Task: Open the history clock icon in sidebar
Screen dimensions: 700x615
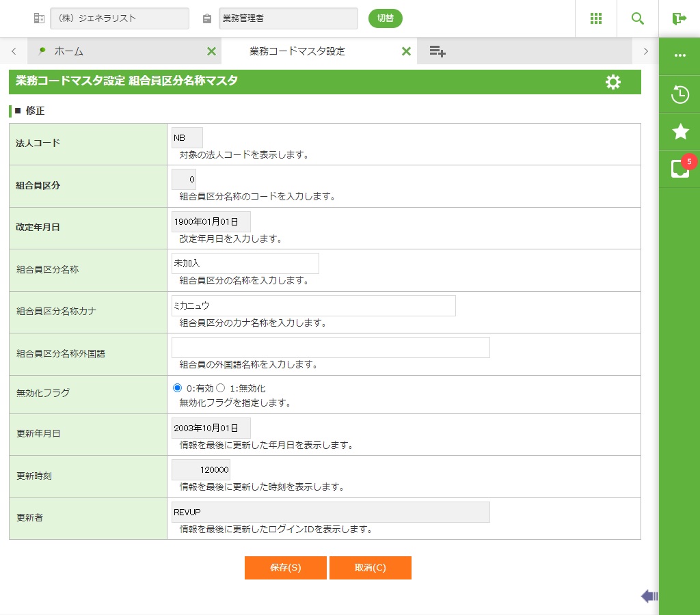Action: pyautogui.click(x=679, y=94)
